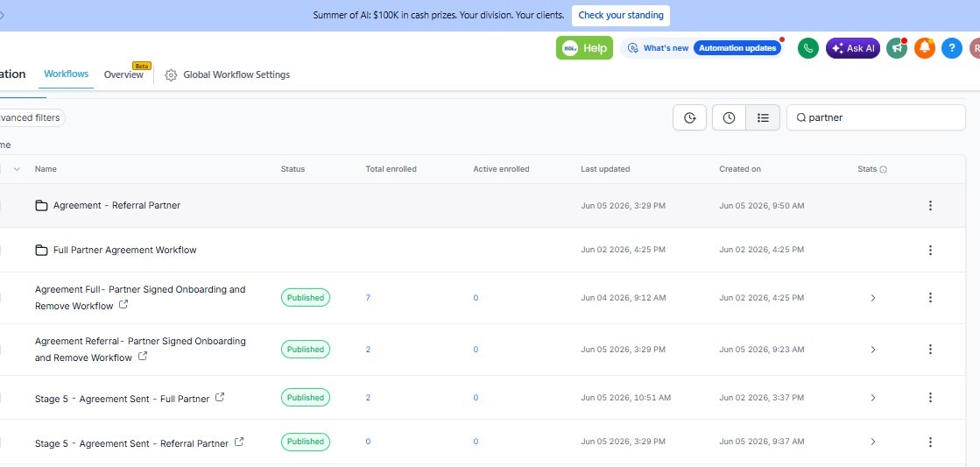Switch to the Workflows tab

[x=67, y=74]
